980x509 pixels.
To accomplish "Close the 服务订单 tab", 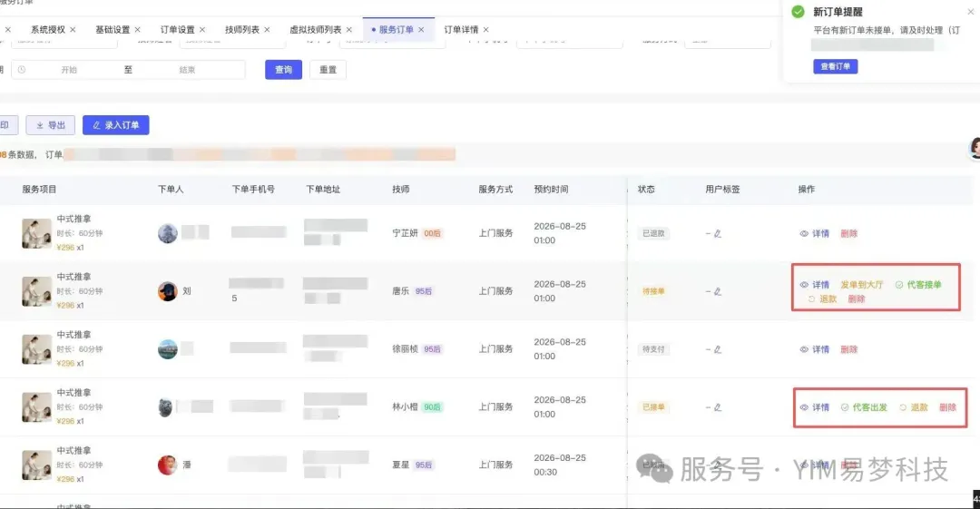I will tap(421, 29).
